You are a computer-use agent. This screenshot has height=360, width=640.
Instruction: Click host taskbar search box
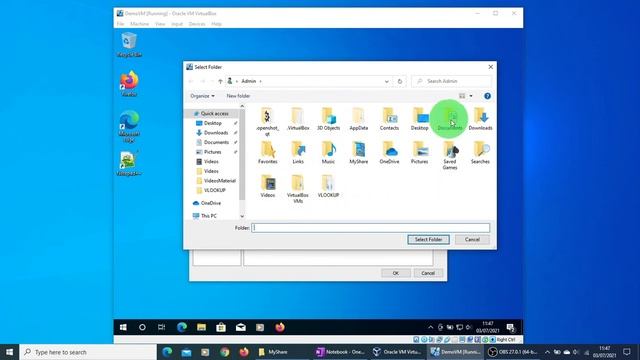coord(88,352)
